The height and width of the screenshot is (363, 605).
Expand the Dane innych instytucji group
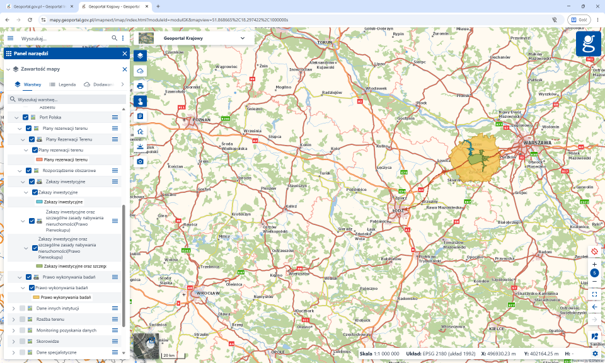click(x=14, y=308)
